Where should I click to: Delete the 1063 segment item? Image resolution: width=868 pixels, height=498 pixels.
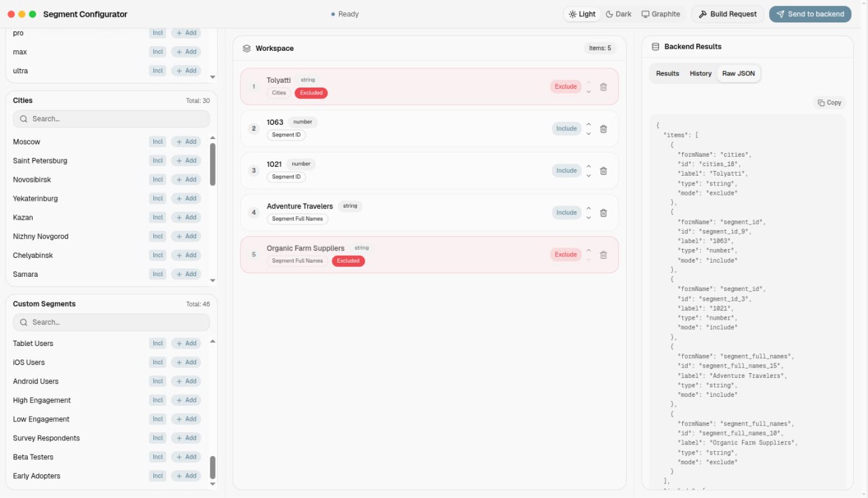coord(604,129)
